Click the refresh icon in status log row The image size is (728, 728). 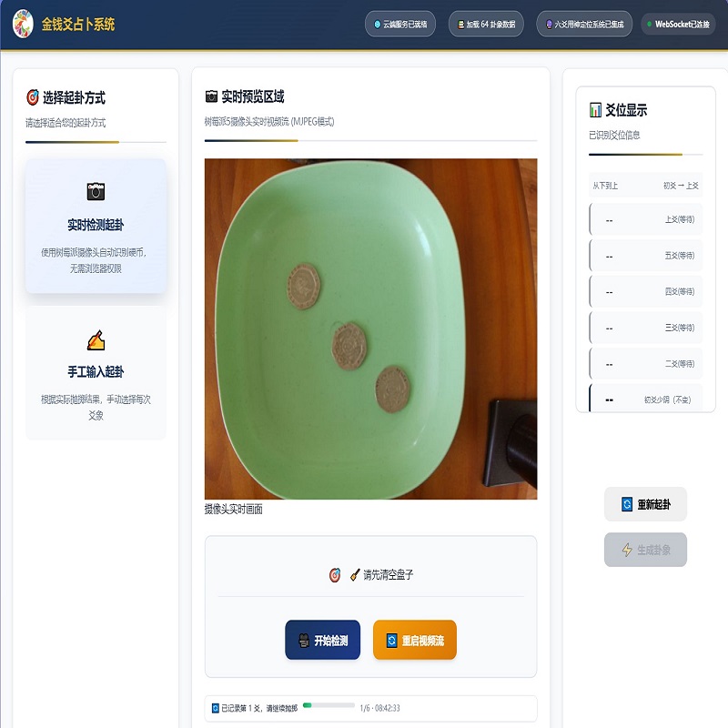pyautogui.click(x=216, y=708)
